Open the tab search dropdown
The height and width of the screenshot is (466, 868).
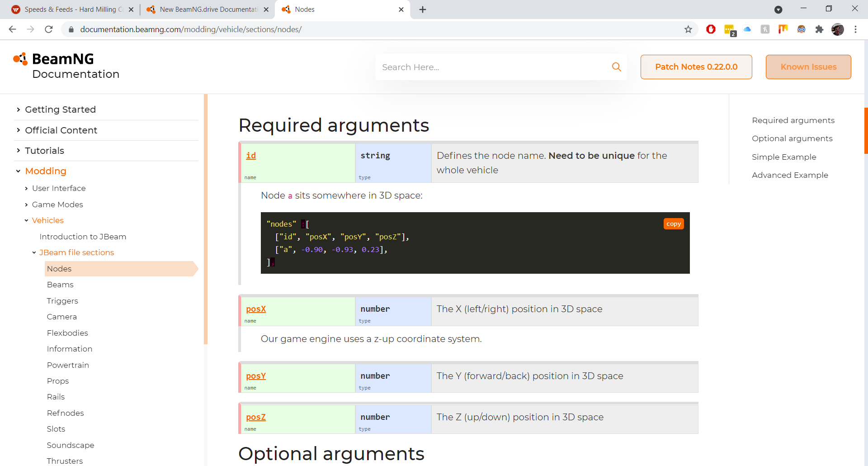coord(778,10)
